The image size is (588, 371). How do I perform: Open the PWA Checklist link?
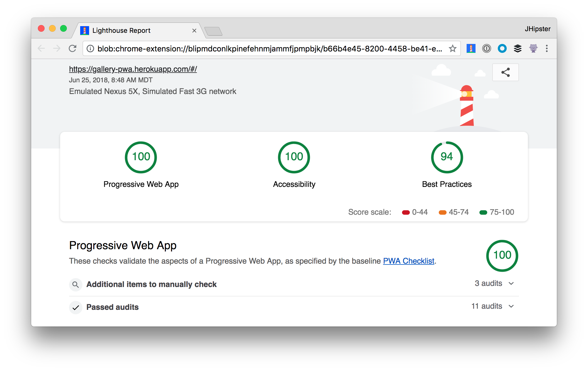point(408,261)
